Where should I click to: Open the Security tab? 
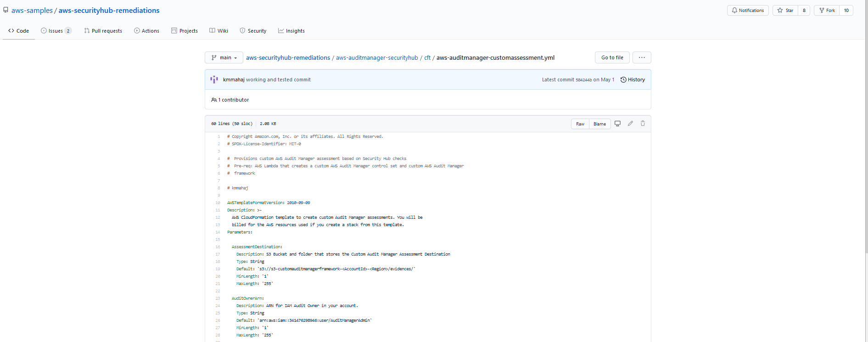point(253,31)
